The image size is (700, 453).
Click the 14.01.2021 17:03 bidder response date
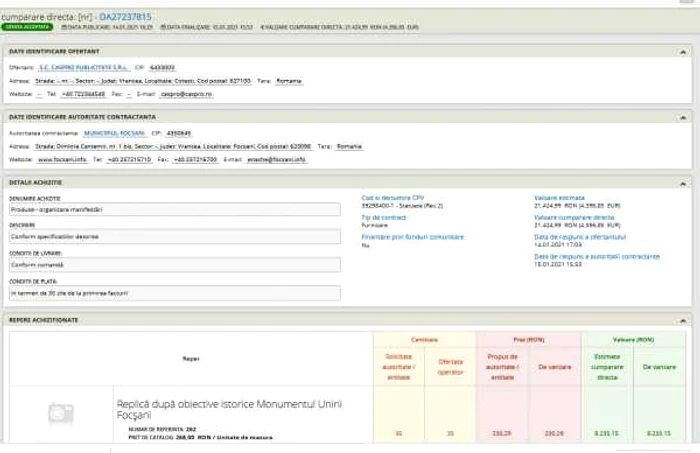558,245
